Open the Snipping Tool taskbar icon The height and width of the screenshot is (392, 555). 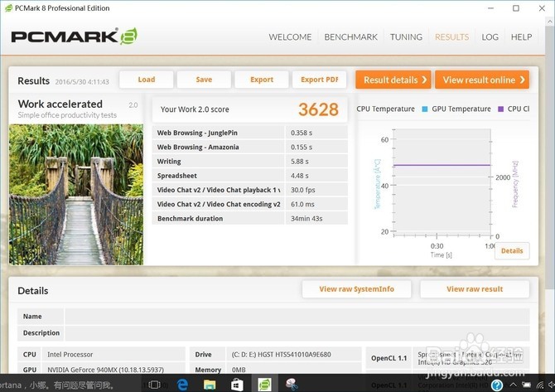coord(292,385)
